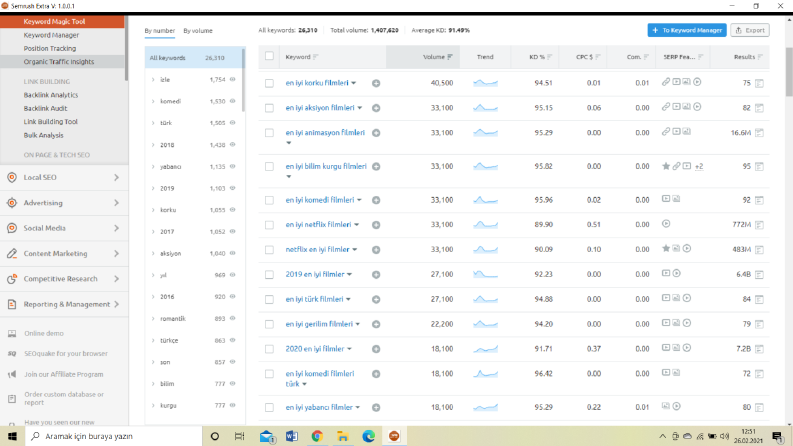Check the box for 'netflix en iyi filmler'
Viewport: 793px width, 446px height.
coord(269,250)
